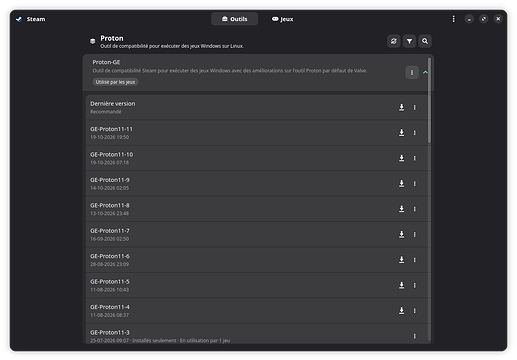Download GE-Proton11-8

[402, 209]
